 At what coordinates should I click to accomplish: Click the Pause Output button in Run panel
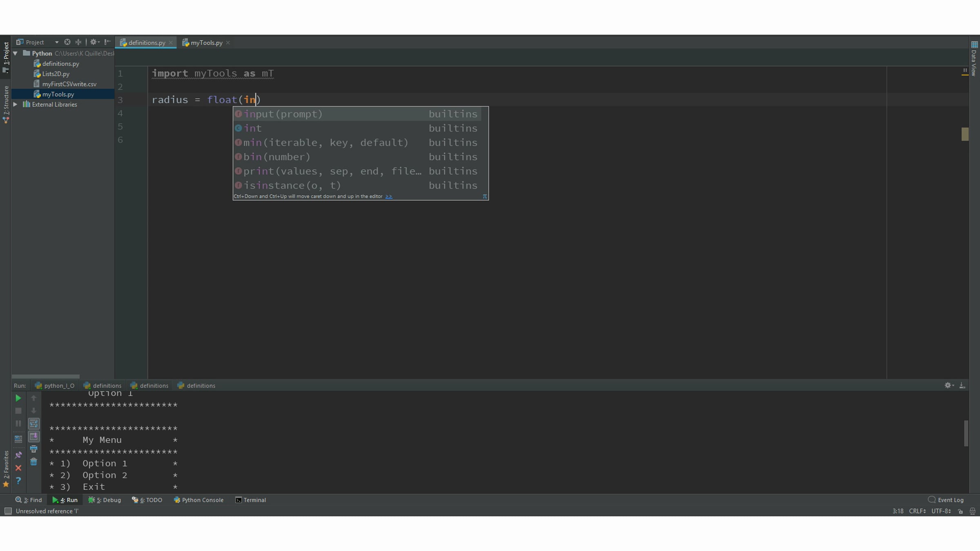(x=18, y=424)
